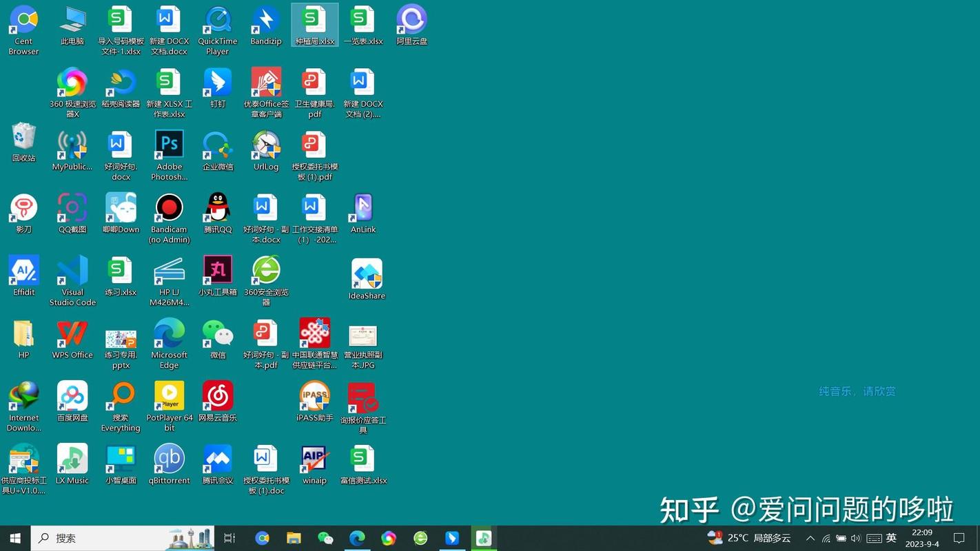Screen dimensions: 980x551
Task: Open 微信 desktop shortcut
Action: [x=218, y=333]
